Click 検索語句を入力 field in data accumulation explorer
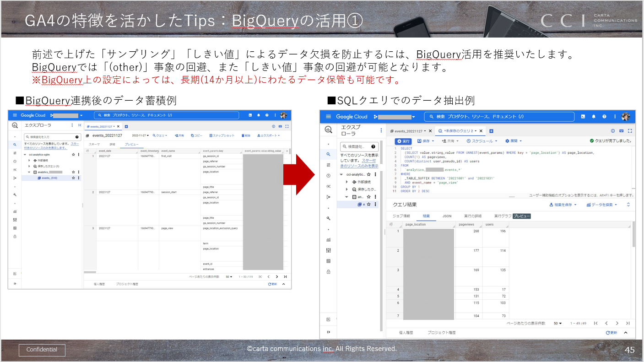The height and width of the screenshot is (362, 644). tap(52, 137)
